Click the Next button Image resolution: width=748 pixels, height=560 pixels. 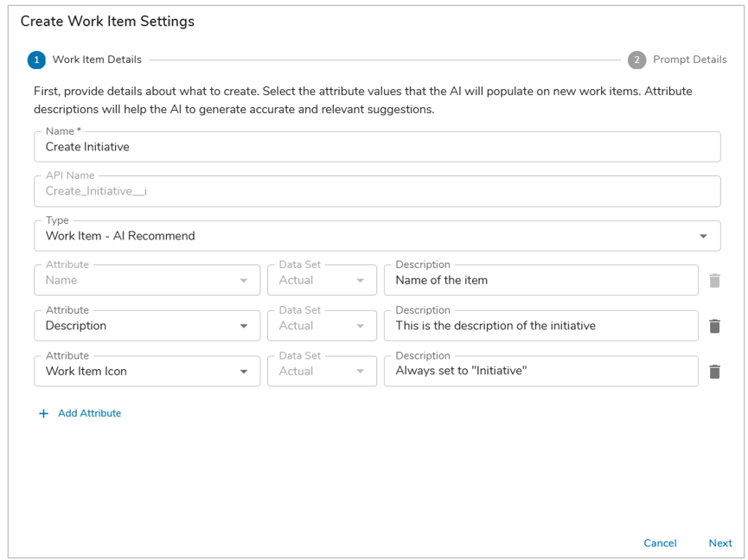point(719,543)
